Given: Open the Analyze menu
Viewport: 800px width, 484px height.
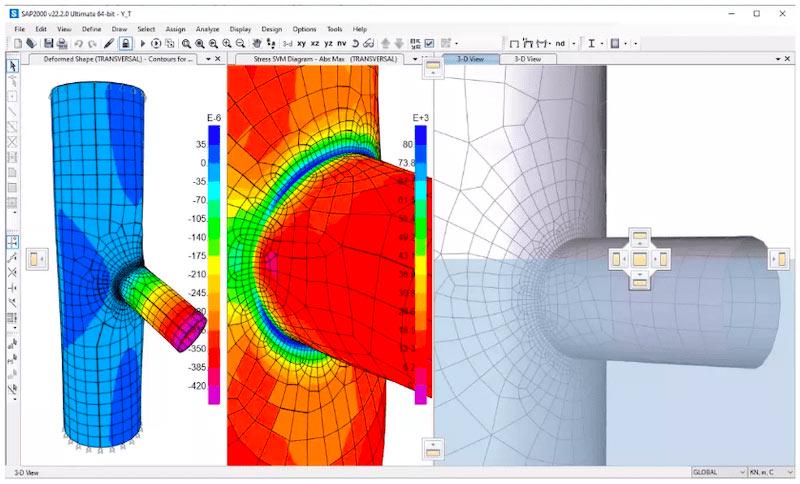Looking at the screenshot, I should (207, 29).
